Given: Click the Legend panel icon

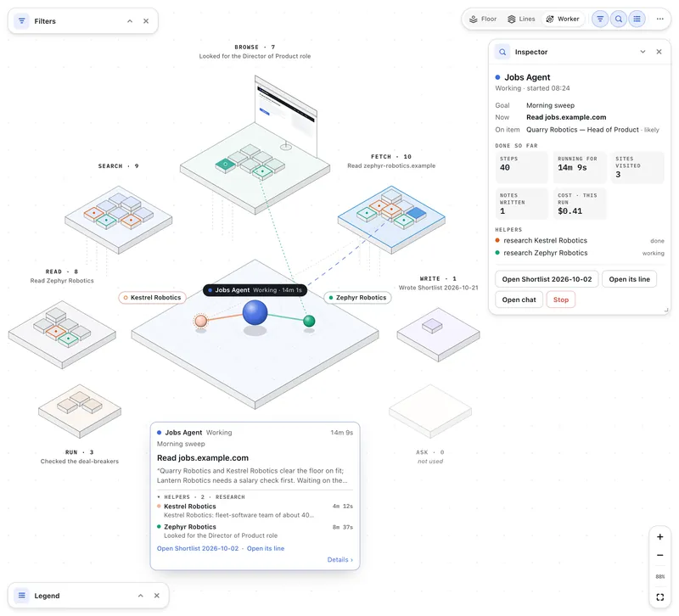Looking at the screenshot, I should (22, 596).
